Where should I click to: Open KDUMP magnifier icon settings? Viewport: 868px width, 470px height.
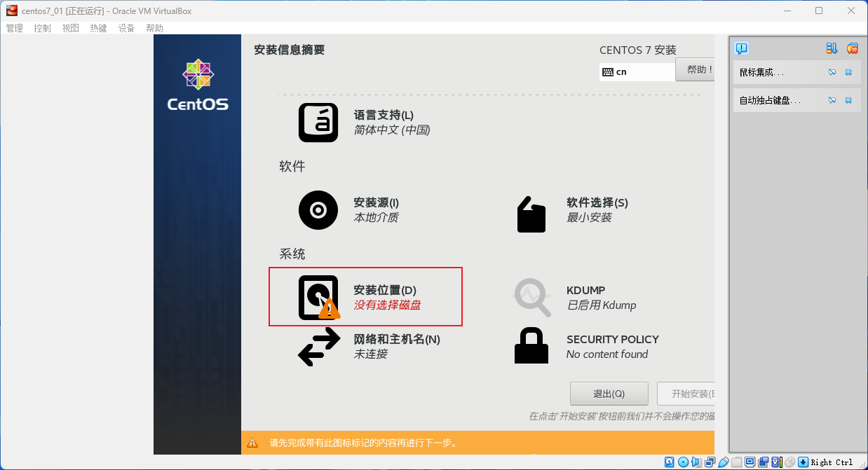tap(532, 298)
